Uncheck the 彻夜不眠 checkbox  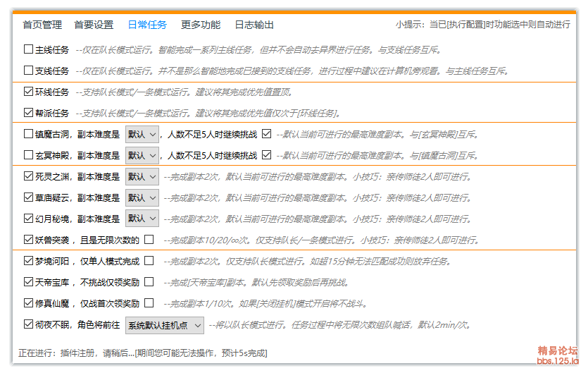[x=28, y=324]
